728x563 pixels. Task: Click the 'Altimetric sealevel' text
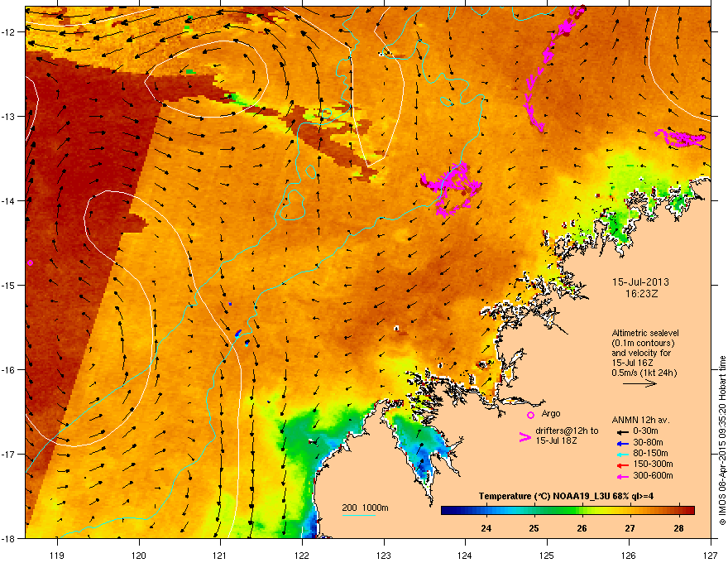pyautogui.click(x=645, y=333)
